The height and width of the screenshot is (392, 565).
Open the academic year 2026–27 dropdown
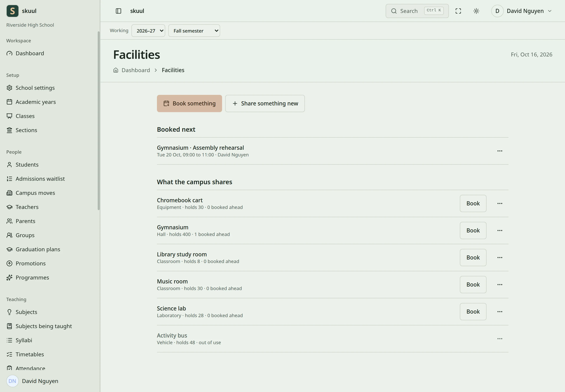point(148,31)
